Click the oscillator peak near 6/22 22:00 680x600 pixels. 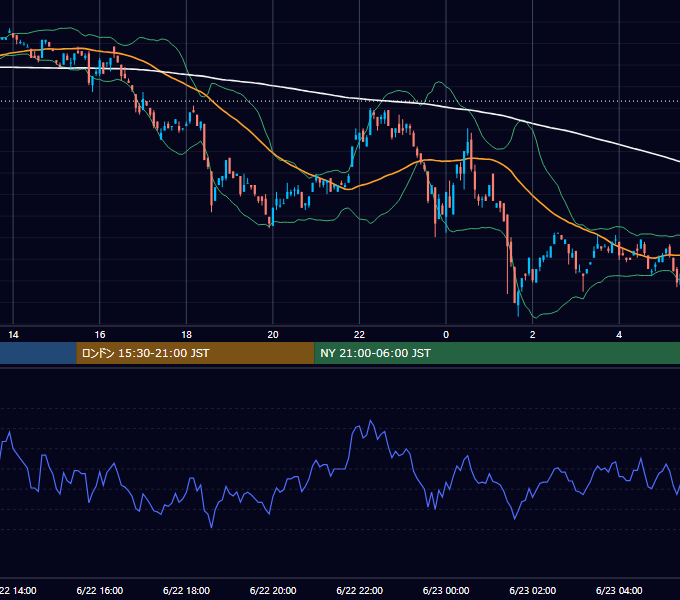tap(370, 421)
